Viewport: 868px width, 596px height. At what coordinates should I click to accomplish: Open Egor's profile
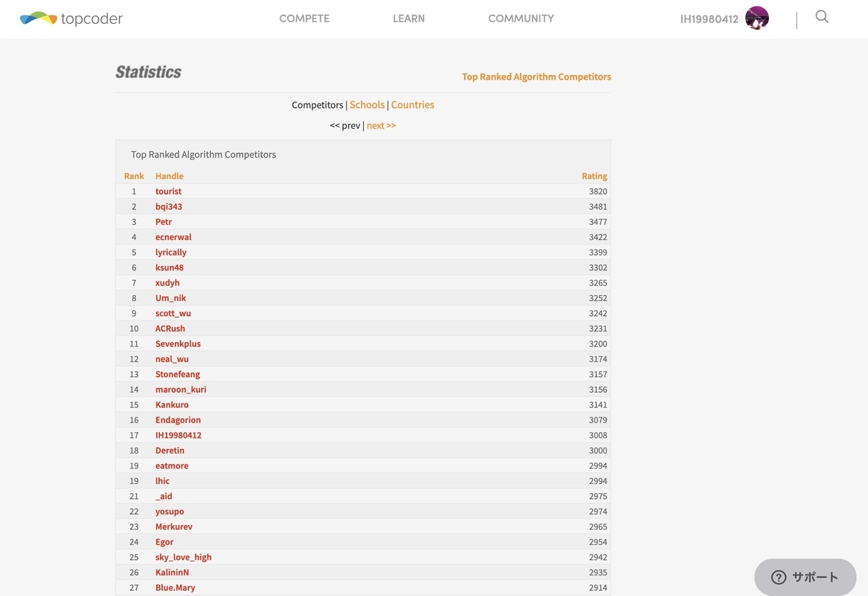tap(164, 542)
